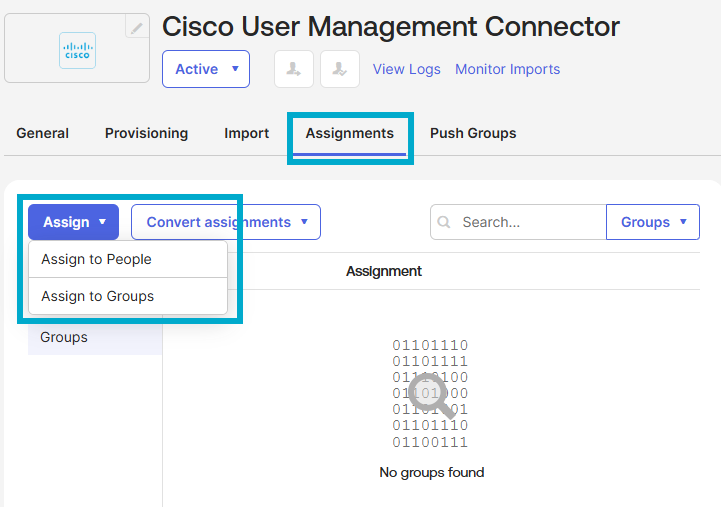Select the Groups filter in left sidebar
This screenshot has width=721, height=507.
95,337
